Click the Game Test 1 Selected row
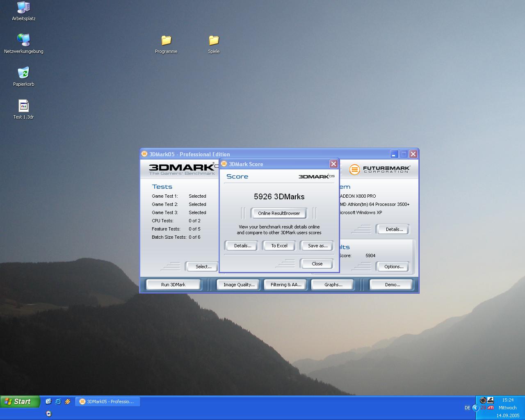Screen dimensions: 525x420 pos(179,196)
